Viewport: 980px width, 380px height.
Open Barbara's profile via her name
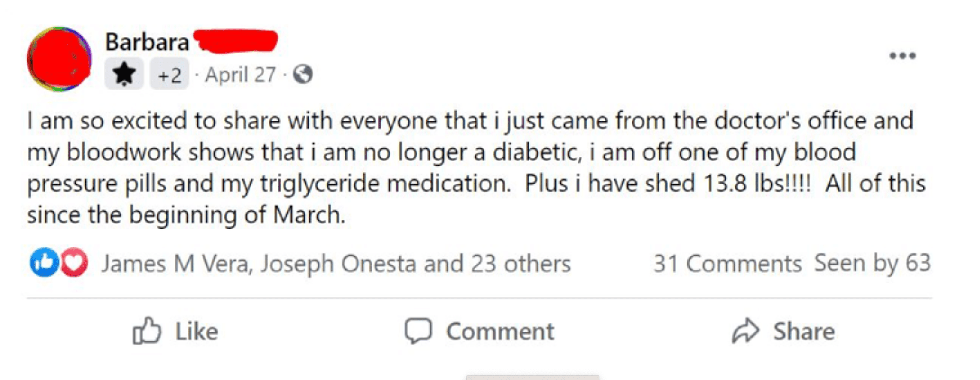pos(147,42)
